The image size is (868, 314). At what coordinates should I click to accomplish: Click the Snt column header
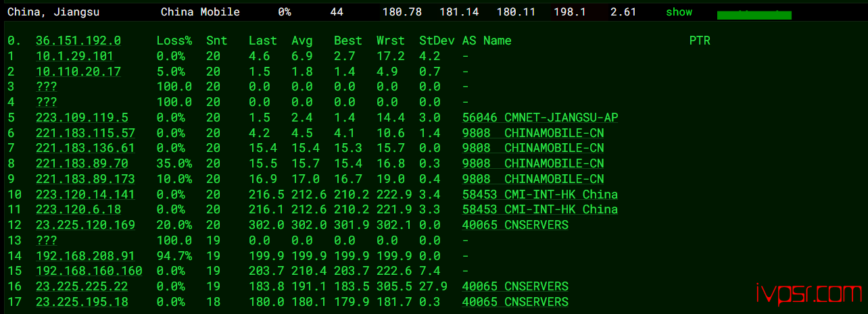[217, 41]
